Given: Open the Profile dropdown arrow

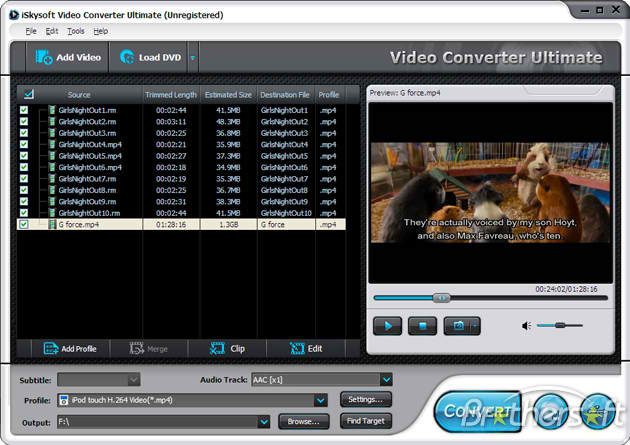Looking at the screenshot, I should pos(321,400).
